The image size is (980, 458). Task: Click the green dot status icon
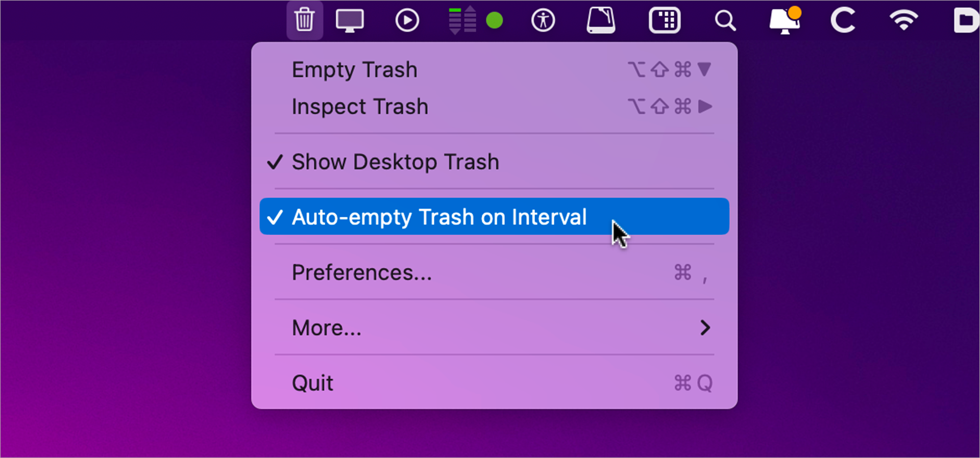[x=494, y=20]
